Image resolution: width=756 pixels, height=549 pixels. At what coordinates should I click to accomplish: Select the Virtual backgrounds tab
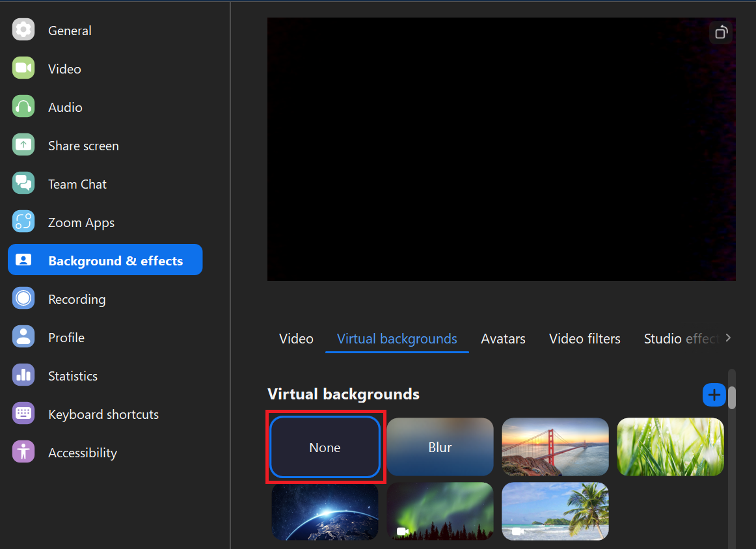[x=397, y=339]
